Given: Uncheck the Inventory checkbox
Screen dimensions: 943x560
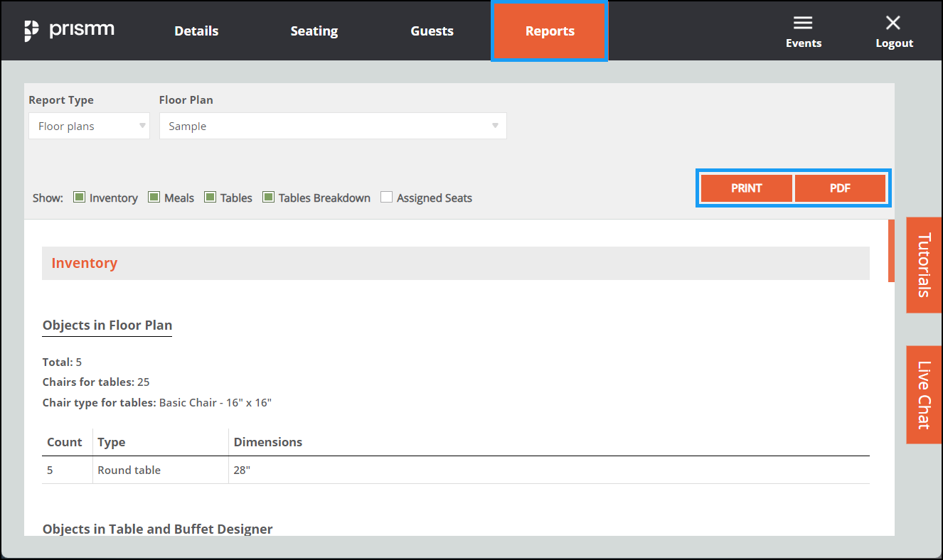Looking at the screenshot, I should [78, 197].
